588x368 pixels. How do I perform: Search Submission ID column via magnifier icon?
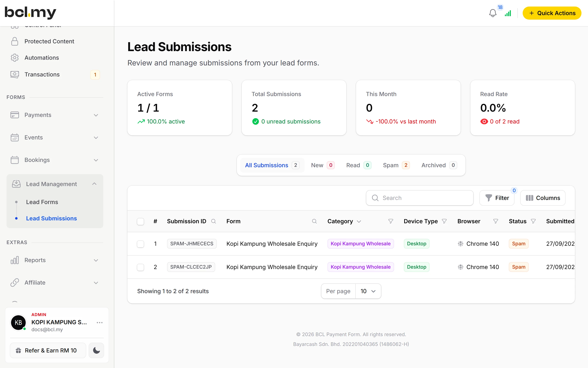pyautogui.click(x=214, y=221)
